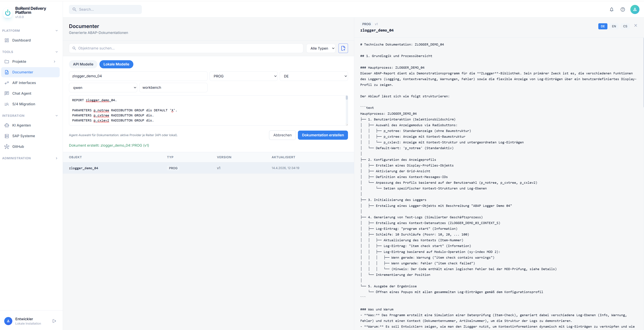The image size is (644, 330).
Task: Click the Abbrechen button
Action: click(282, 135)
